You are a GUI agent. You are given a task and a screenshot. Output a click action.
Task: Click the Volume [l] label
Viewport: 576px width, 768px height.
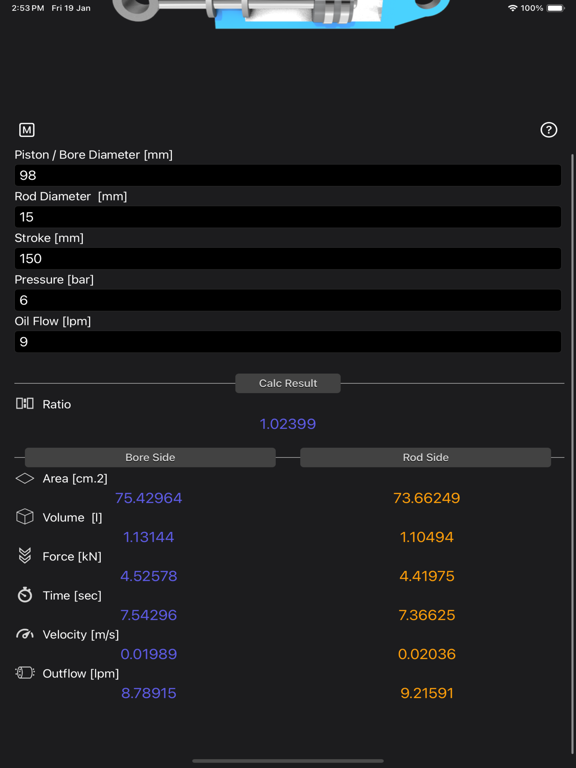click(72, 517)
